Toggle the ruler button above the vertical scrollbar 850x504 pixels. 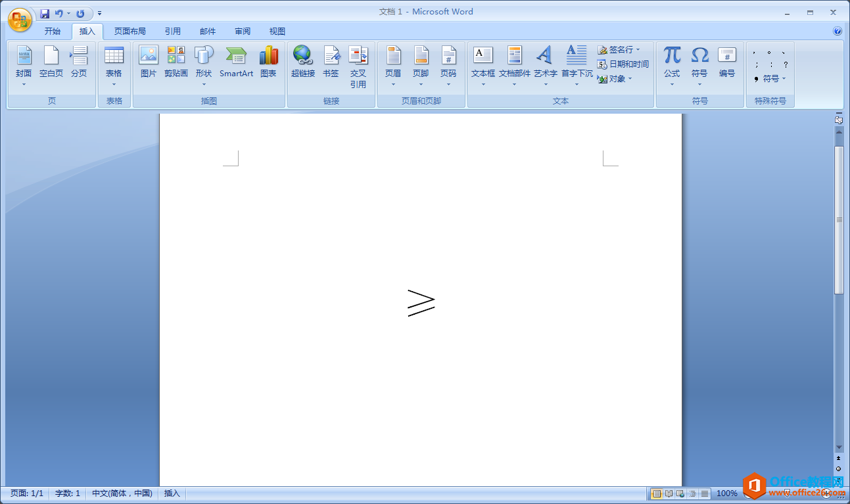pyautogui.click(x=839, y=120)
